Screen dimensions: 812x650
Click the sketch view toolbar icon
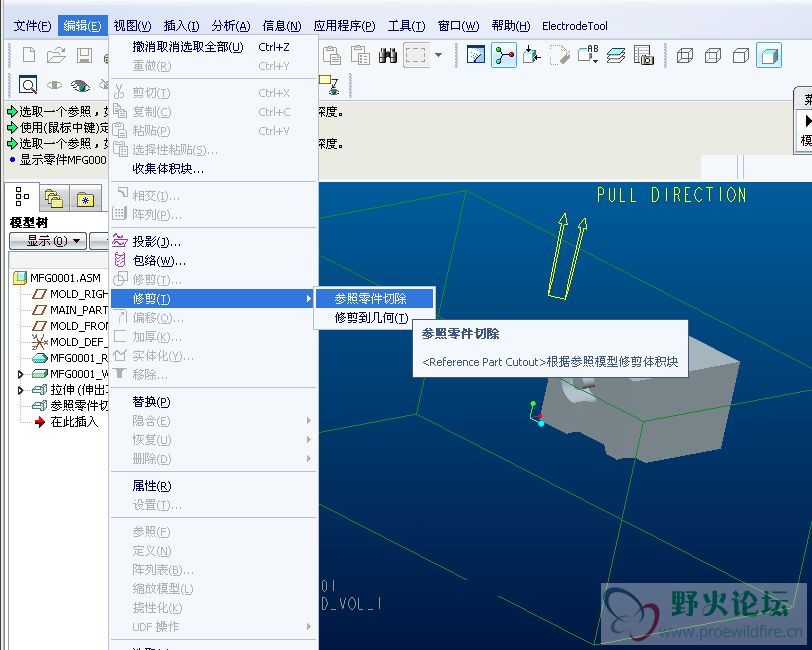(x=475, y=55)
